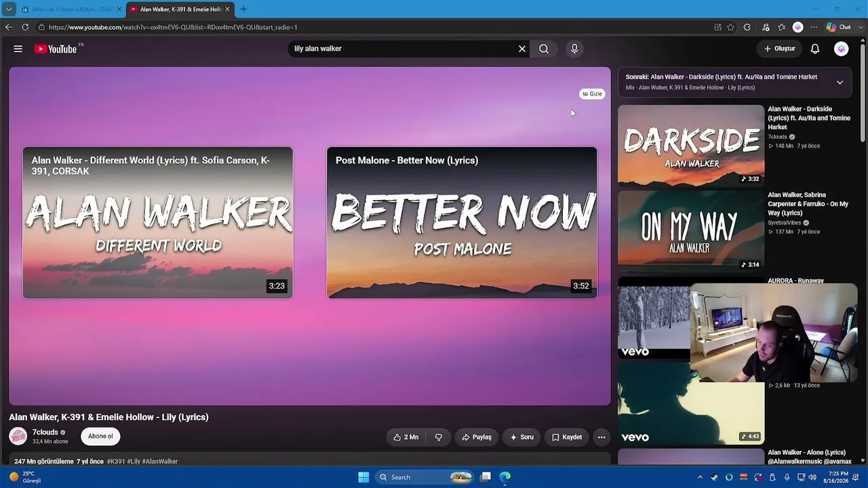
Task: Click the #AlanWalker hashtag
Action: pyautogui.click(x=160, y=462)
